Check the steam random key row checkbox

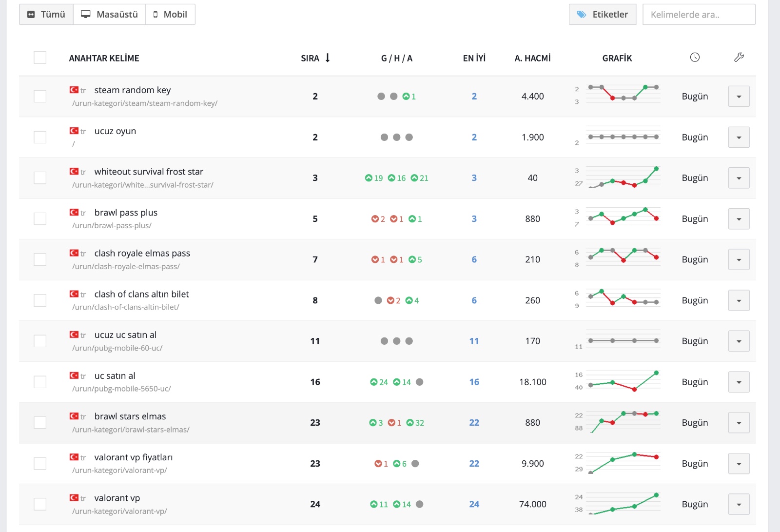[x=40, y=96]
